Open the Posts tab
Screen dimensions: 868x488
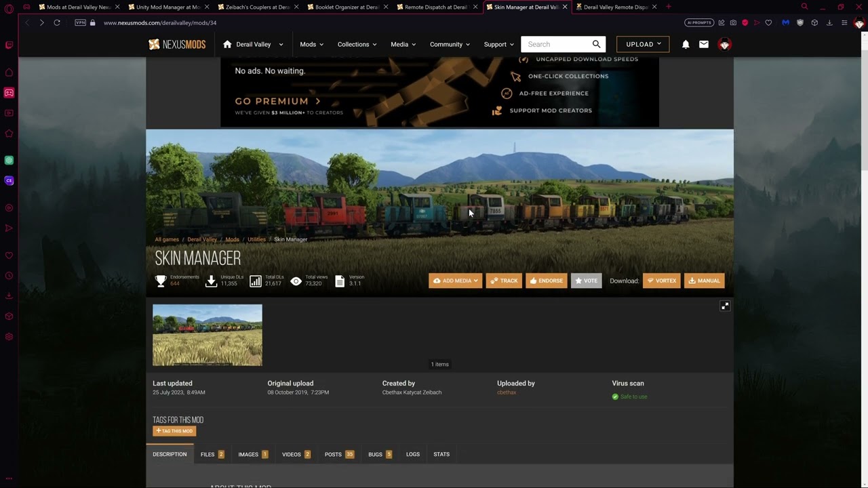coord(339,454)
